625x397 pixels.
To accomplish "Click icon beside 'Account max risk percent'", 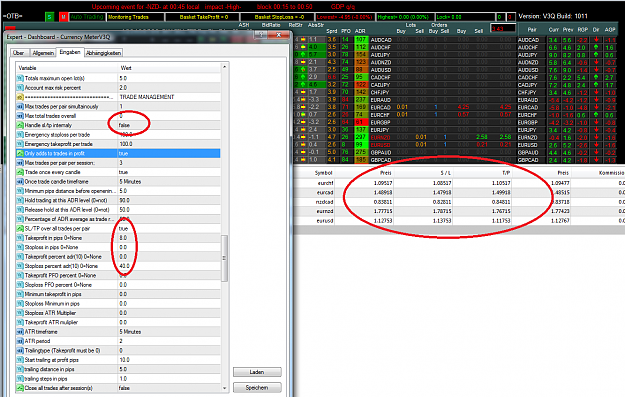I will (20, 88).
